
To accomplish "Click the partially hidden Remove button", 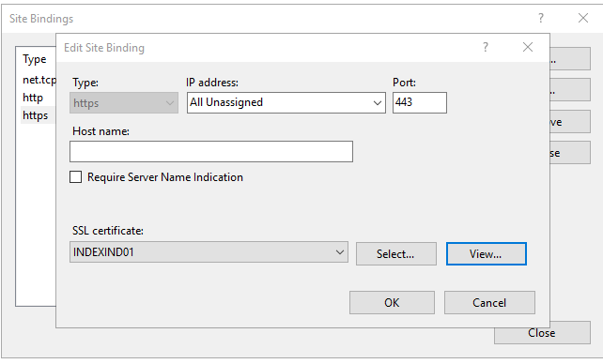I will (570, 122).
